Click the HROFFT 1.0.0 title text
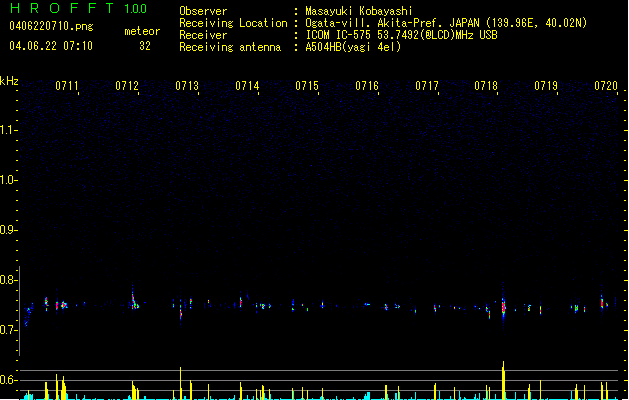Image resolution: width=629 pixels, height=400 pixels. click(78, 8)
